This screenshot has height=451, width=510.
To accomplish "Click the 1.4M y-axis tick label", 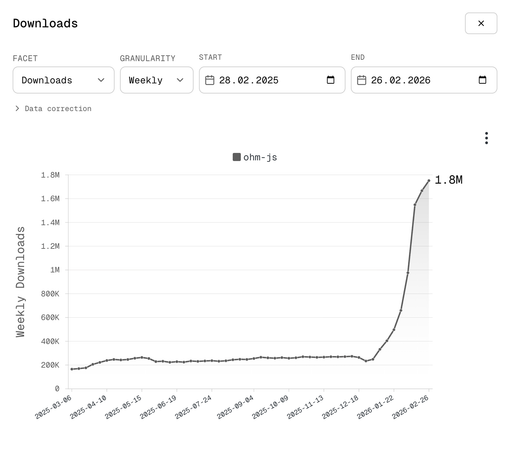I will click(x=50, y=222).
